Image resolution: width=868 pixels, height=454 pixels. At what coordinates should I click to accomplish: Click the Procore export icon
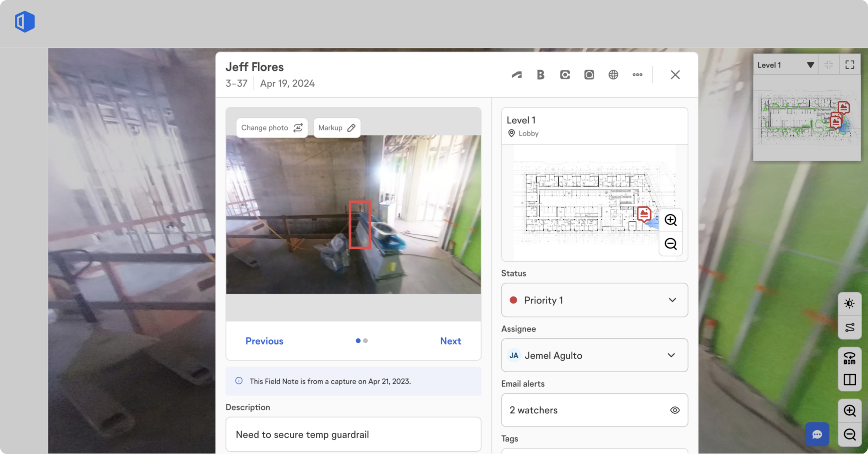click(565, 75)
